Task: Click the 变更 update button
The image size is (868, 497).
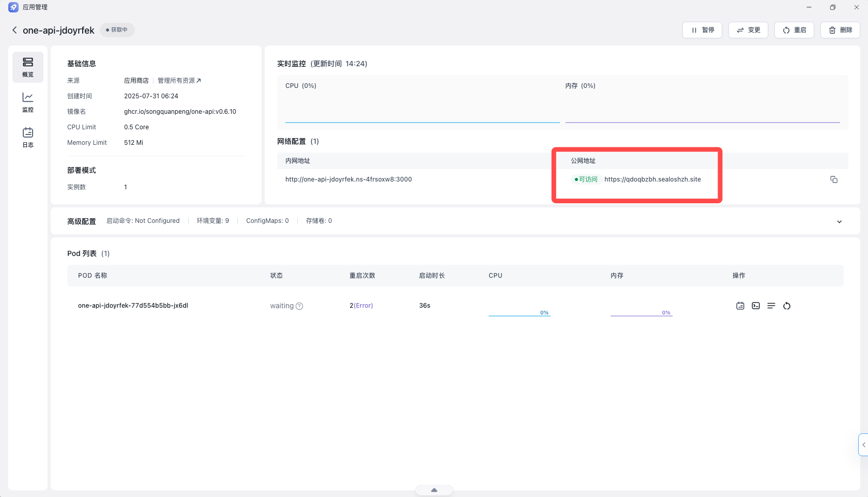Action: pyautogui.click(x=748, y=30)
